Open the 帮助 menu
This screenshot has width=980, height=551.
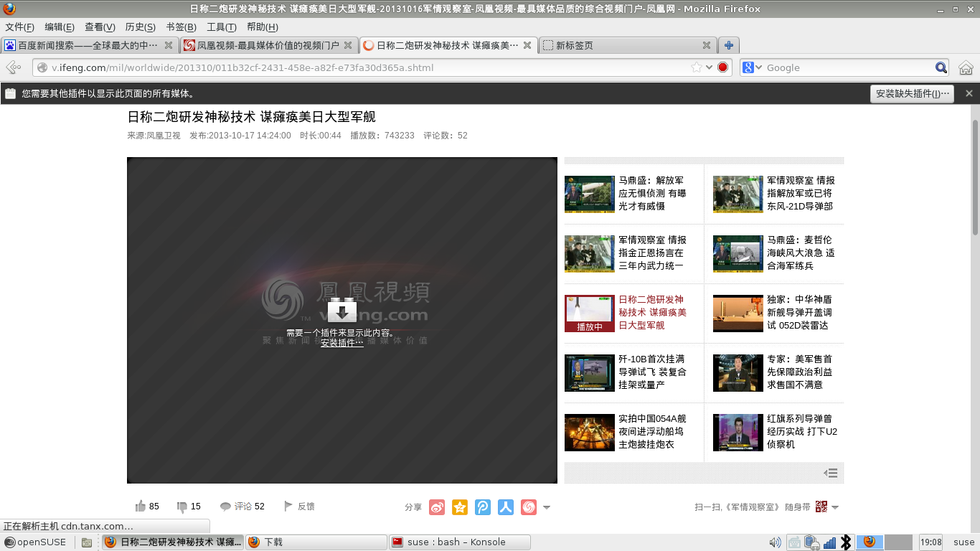click(262, 27)
